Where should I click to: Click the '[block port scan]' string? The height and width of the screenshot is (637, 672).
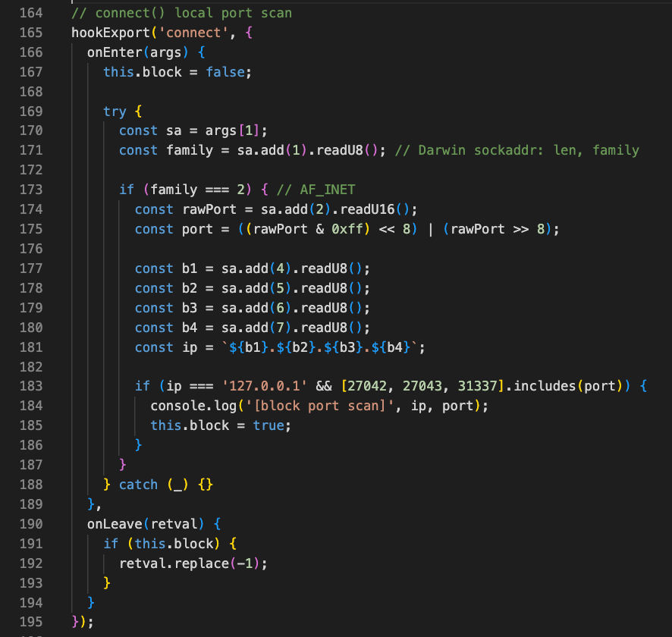coord(320,405)
